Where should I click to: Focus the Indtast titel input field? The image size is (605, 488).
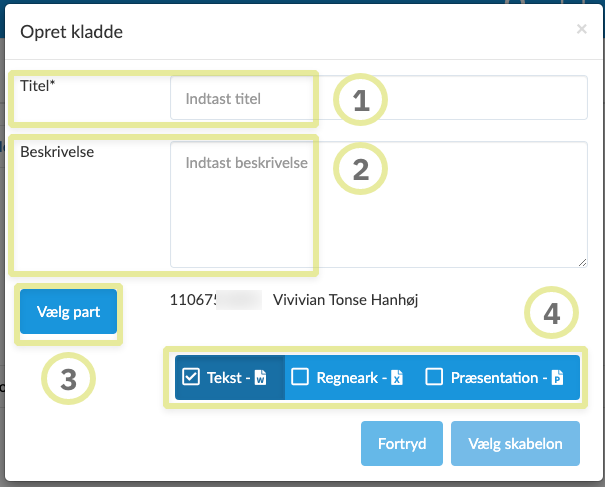point(378,98)
